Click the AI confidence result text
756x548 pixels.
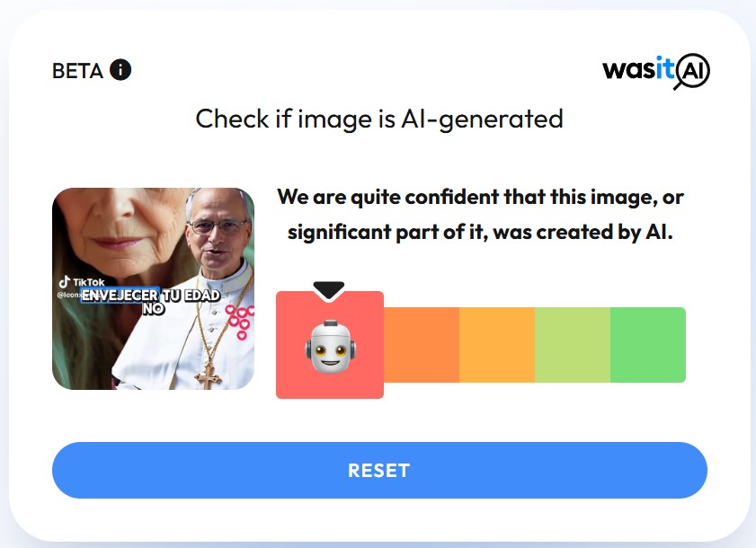click(480, 215)
